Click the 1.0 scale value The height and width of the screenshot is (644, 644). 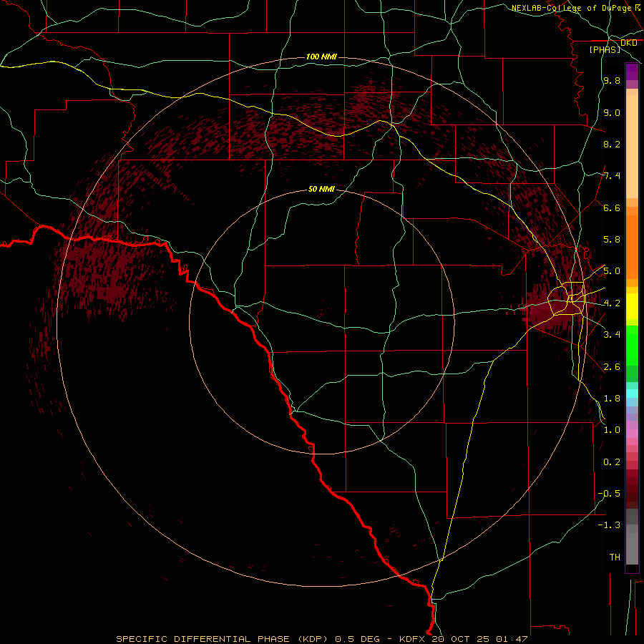[612, 430]
